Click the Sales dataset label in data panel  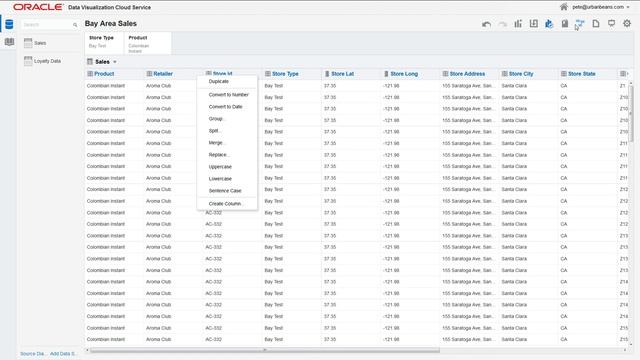[40, 43]
